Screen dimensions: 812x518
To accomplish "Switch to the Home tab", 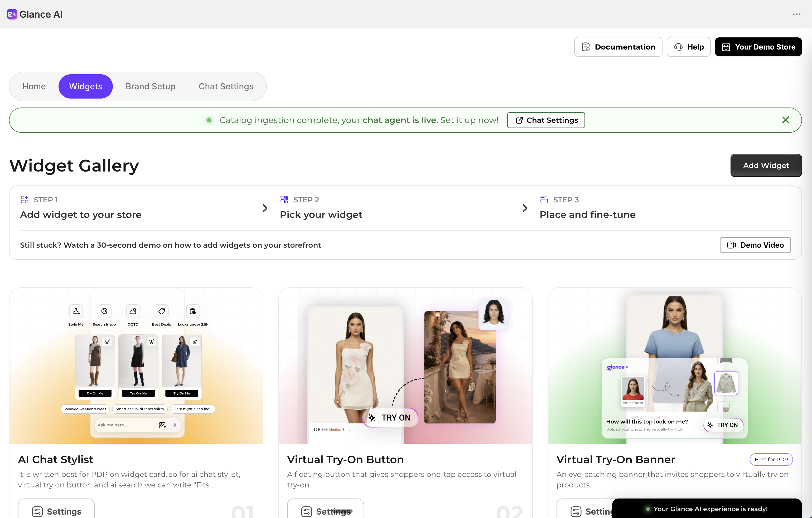I will [34, 86].
